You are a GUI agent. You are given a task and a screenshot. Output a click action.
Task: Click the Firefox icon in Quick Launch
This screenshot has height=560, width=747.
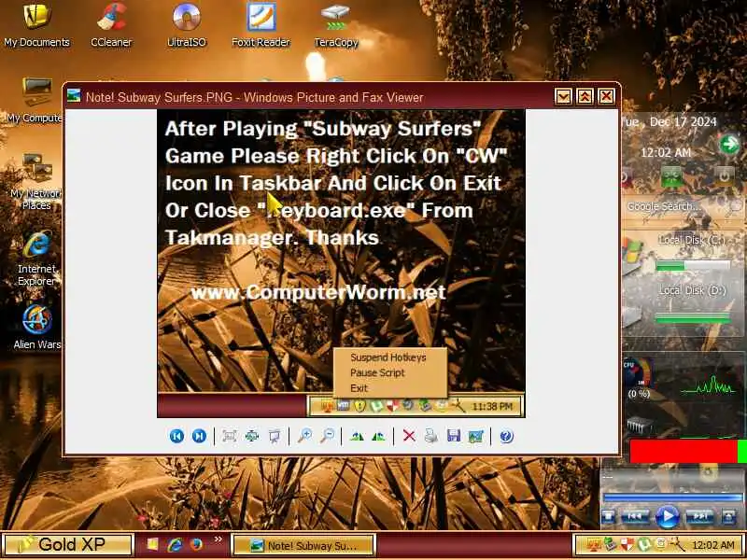[196, 544]
